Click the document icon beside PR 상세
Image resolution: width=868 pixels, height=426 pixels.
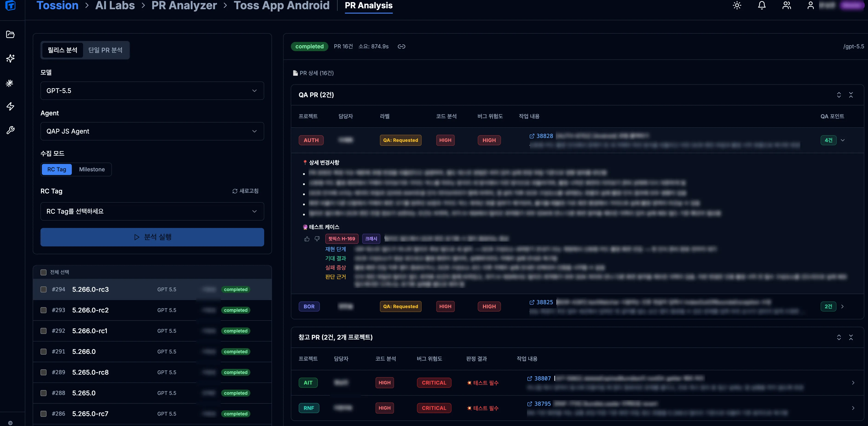295,73
